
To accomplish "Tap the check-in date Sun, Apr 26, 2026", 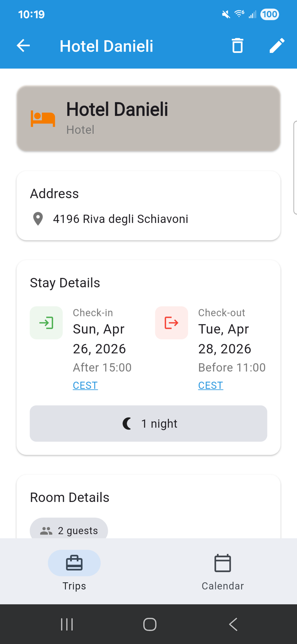I will (99, 339).
